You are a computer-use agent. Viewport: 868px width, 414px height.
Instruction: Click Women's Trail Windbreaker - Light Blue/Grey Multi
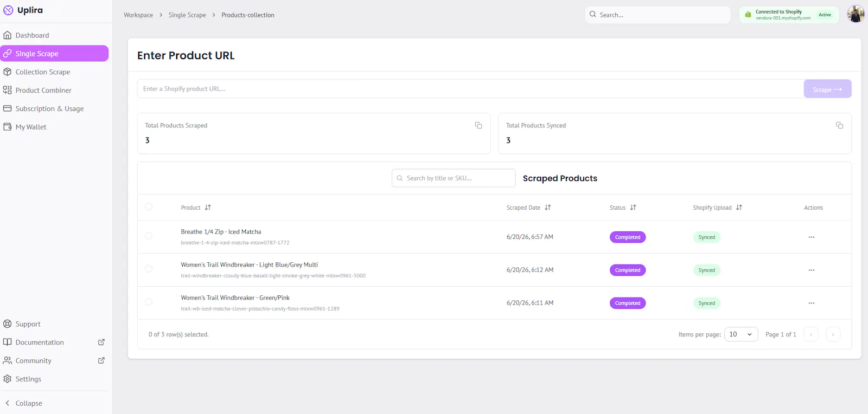[x=250, y=265]
